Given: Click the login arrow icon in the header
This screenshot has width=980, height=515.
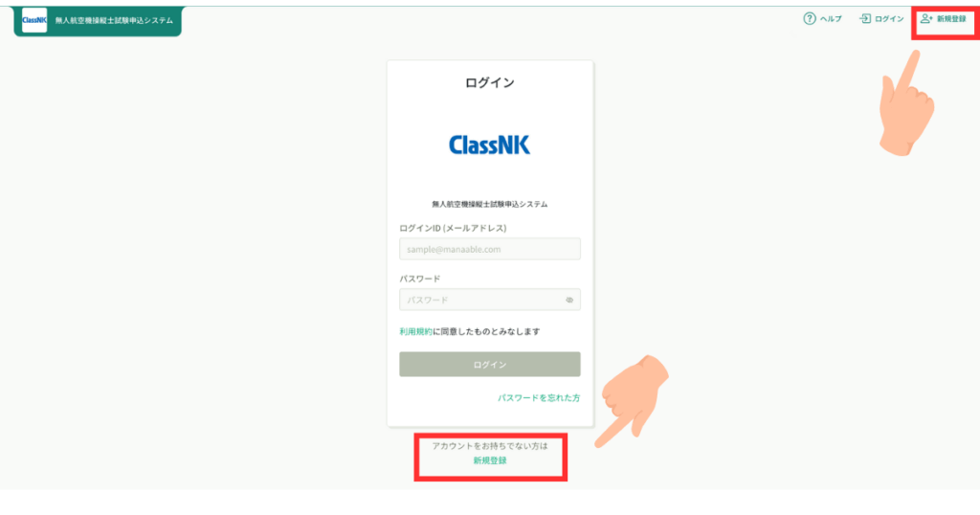Looking at the screenshot, I should 865,19.
